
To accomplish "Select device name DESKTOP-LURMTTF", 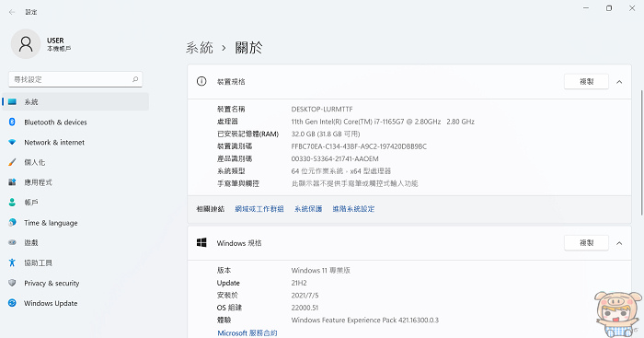I will pos(322,109).
